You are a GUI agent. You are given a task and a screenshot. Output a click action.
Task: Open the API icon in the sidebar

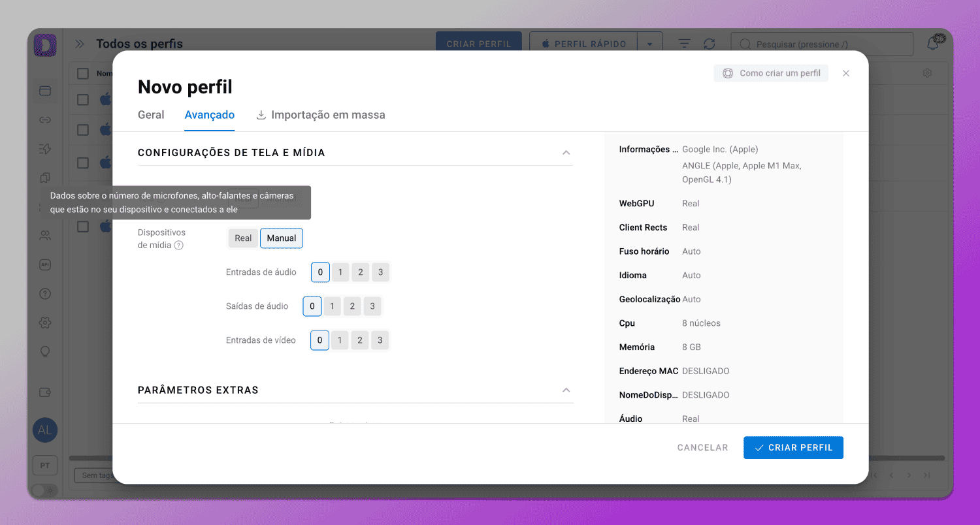45,264
